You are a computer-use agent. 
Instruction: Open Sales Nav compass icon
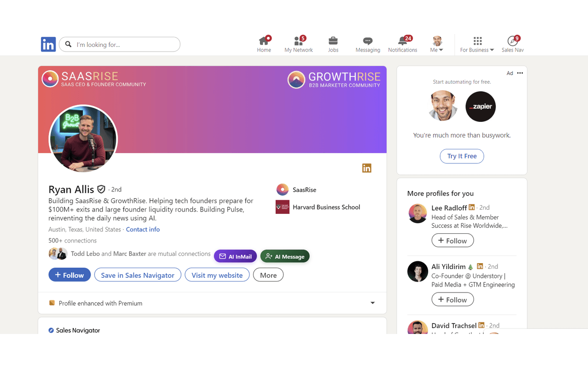pyautogui.click(x=512, y=41)
